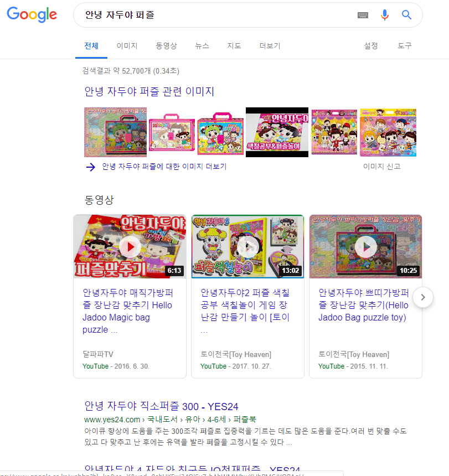
Task: Open 안녕자두야 매직가방퍼즐 Hello Jadoo Magic bag video title
Action: point(128,311)
